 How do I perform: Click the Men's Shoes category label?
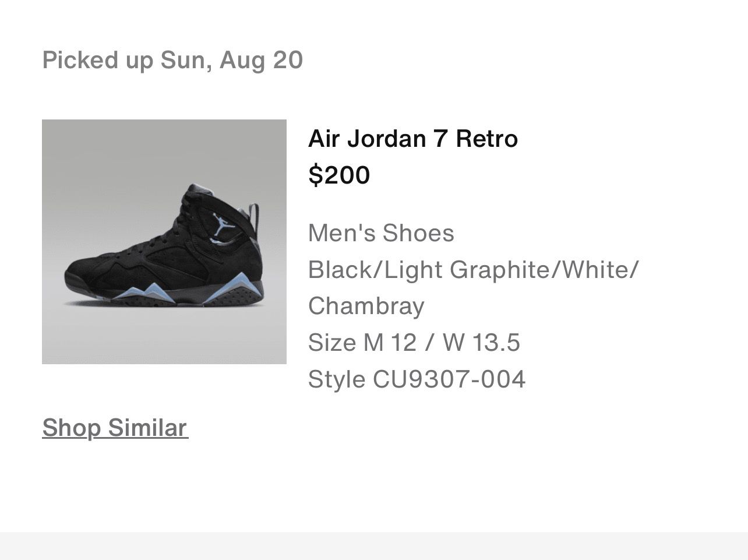pos(380,233)
